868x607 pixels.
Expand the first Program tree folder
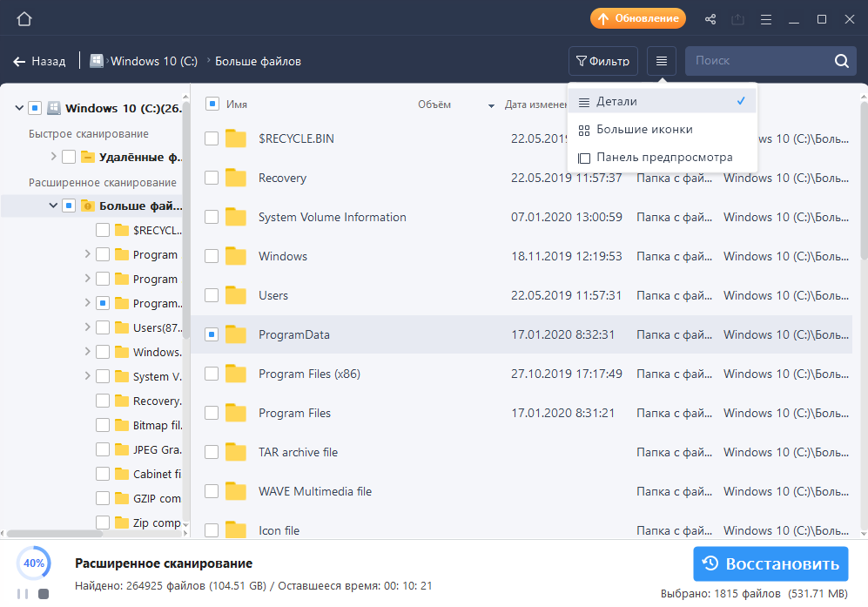coord(87,253)
